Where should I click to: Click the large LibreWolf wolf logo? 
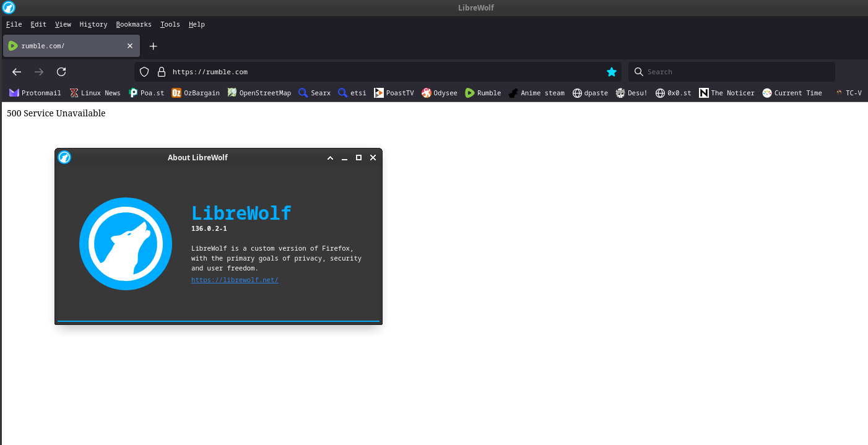pyautogui.click(x=126, y=244)
